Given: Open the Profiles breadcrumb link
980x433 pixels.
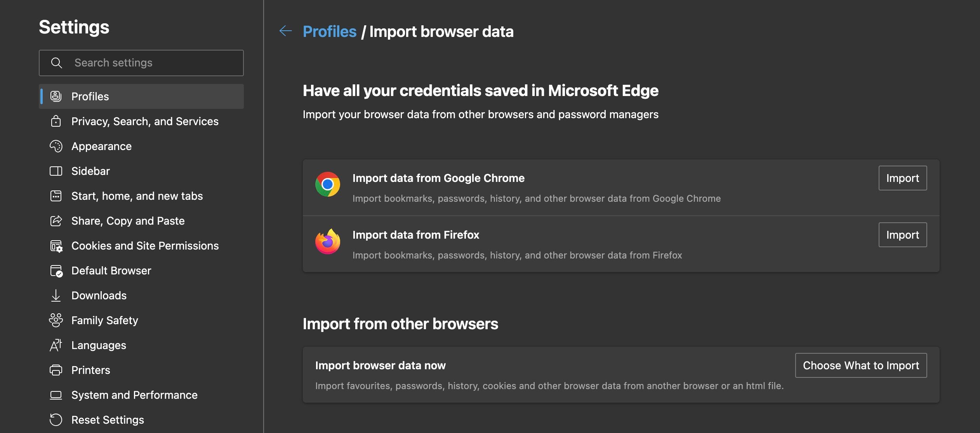Looking at the screenshot, I should 330,31.
